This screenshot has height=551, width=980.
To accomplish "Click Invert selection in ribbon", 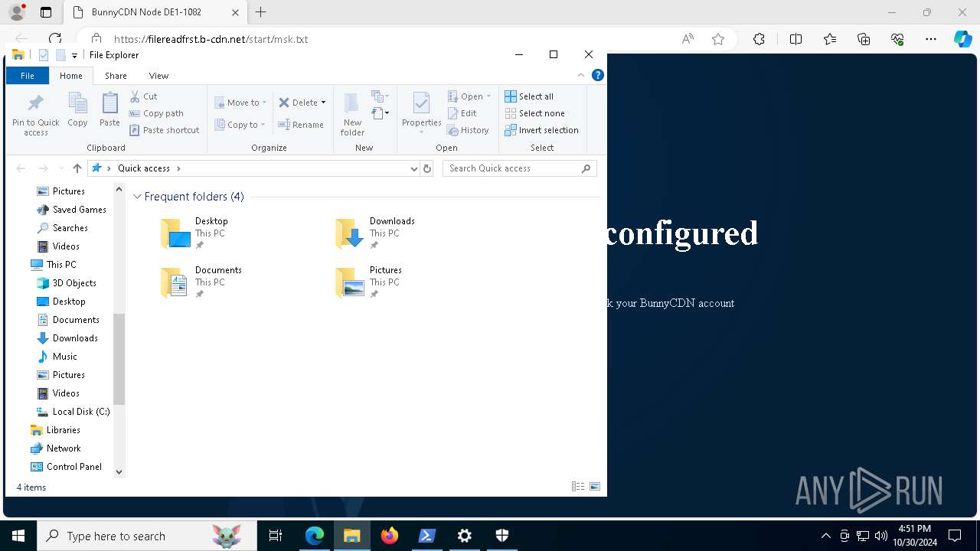I will [x=541, y=130].
